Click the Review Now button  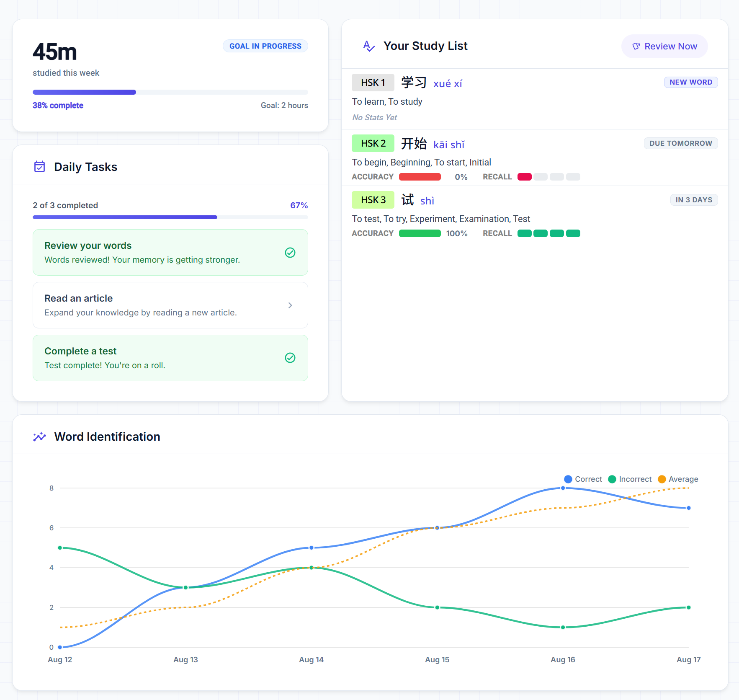664,46
